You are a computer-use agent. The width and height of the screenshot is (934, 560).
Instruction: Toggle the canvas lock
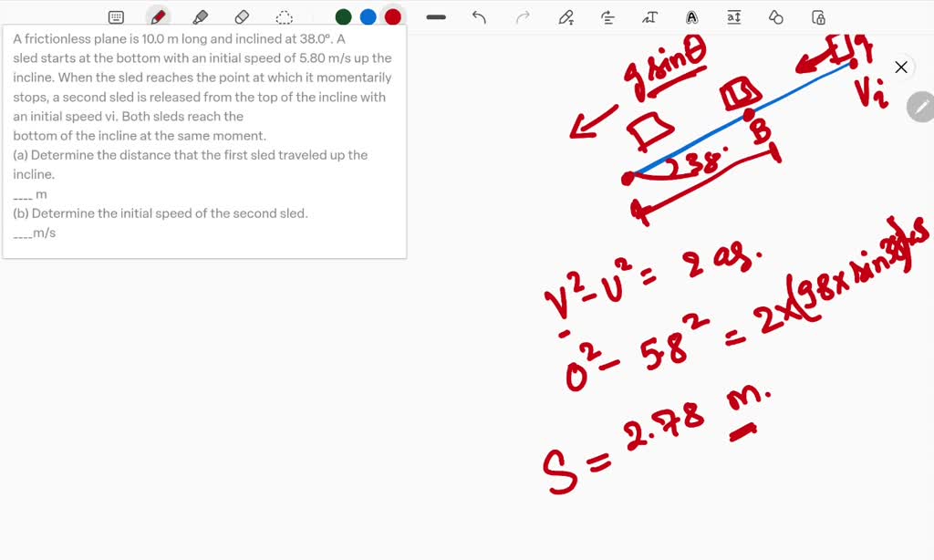(817, 16)
